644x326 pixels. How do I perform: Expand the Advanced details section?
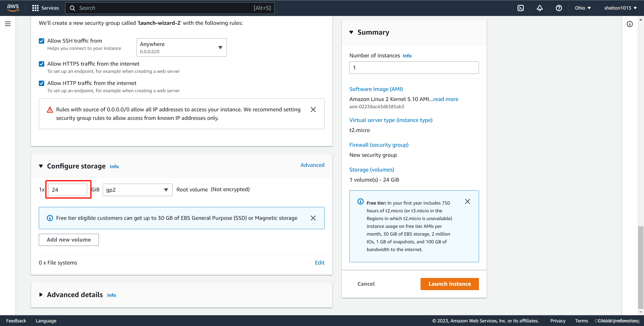(41, 295)
